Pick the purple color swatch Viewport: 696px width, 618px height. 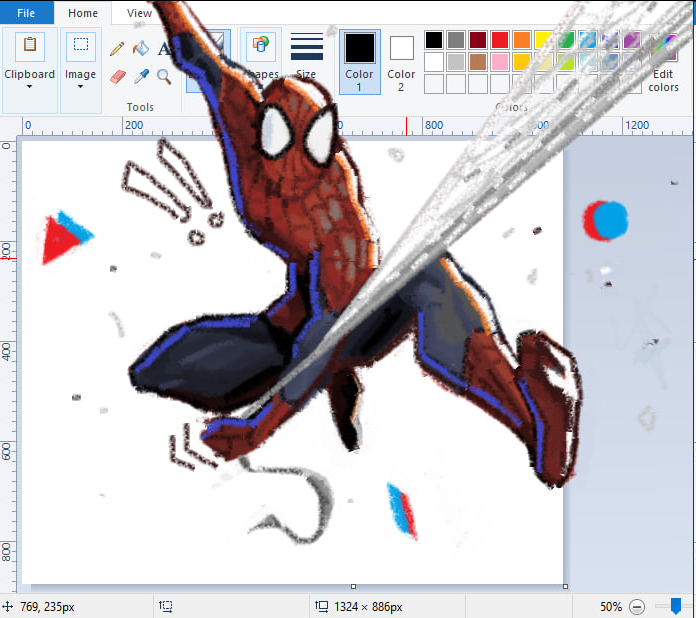(x=632, y=40)
